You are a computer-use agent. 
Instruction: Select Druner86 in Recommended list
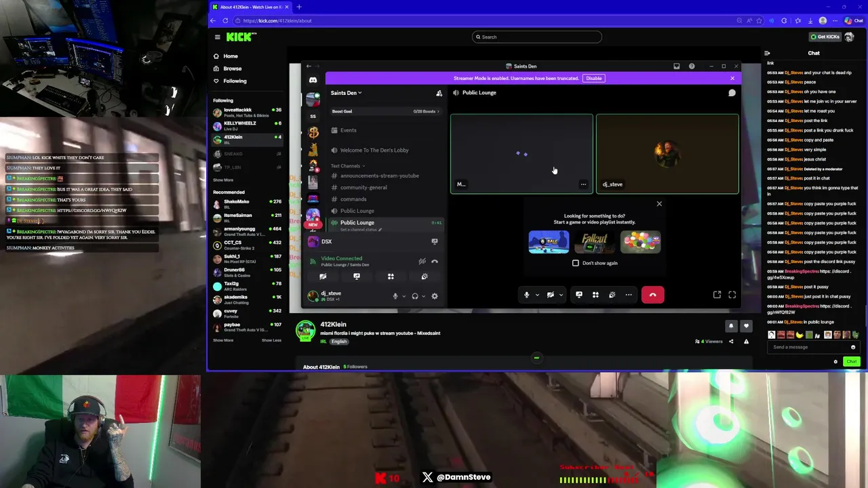click(247, 272)
